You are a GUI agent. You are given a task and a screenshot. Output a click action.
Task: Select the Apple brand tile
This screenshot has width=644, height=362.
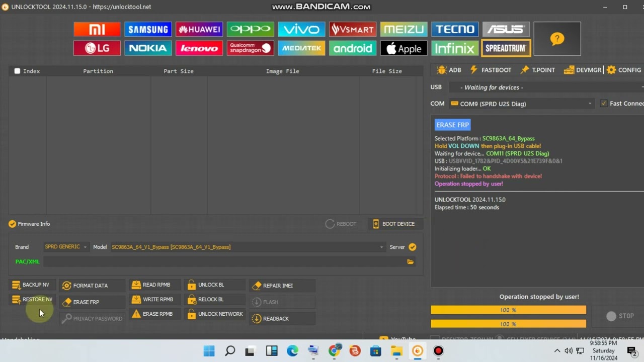click(x=404, y=48)
